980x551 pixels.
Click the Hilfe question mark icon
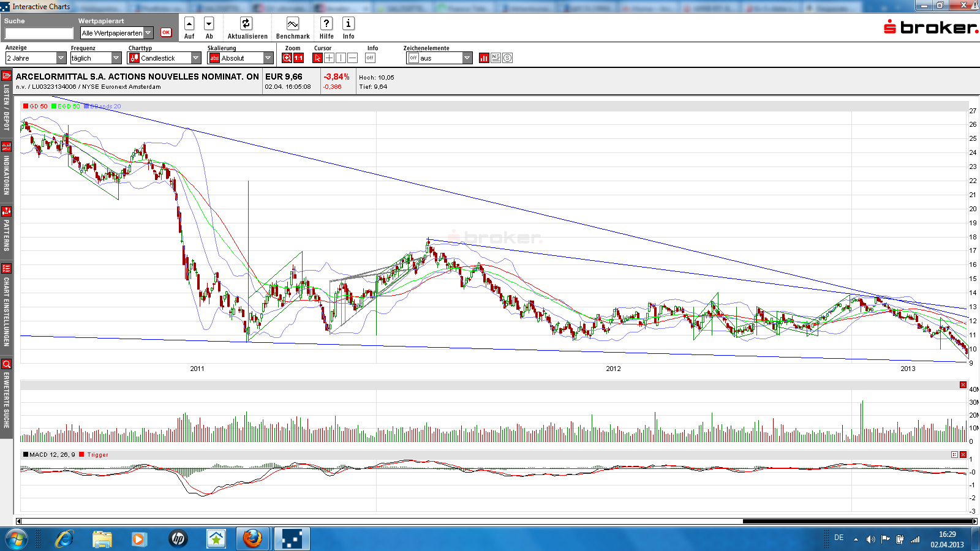pyautogui.click(x=326, y=23)
